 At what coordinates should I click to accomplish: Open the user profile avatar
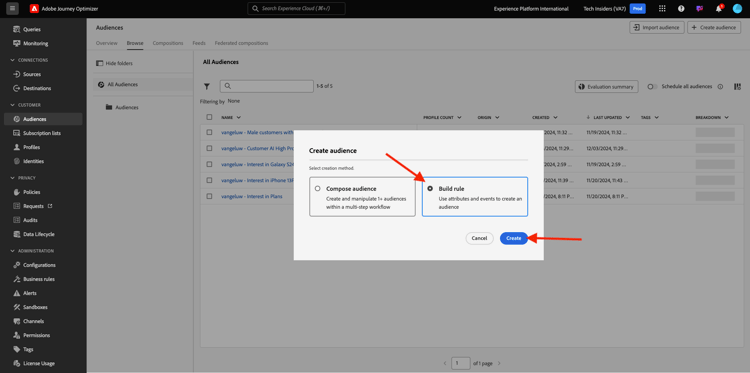click(x=737, y=9)
